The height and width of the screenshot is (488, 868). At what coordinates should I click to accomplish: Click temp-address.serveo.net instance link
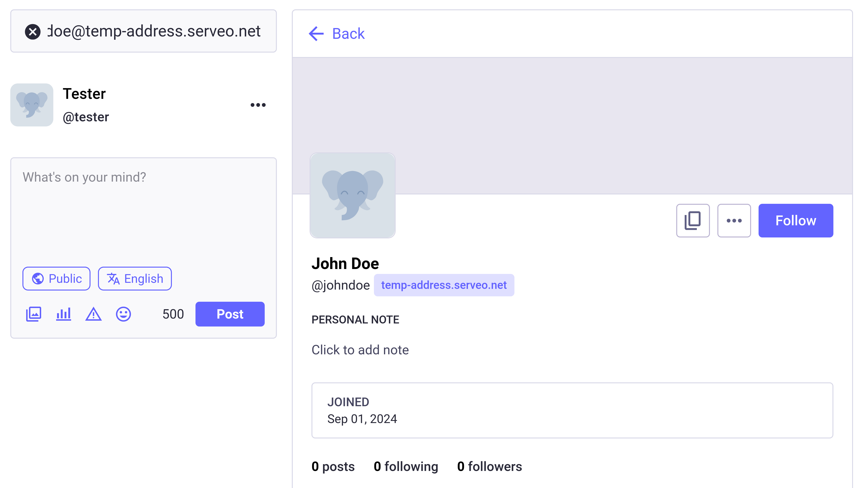pos(444,285)
